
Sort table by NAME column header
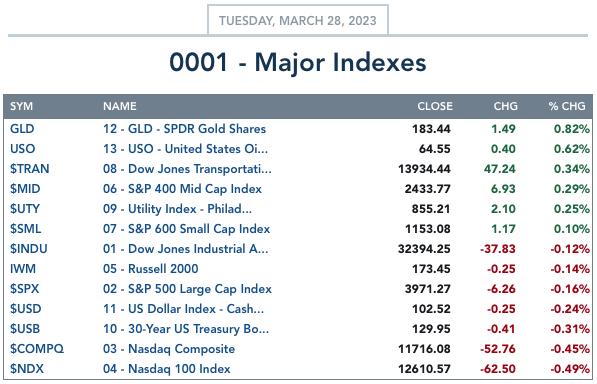120,106
